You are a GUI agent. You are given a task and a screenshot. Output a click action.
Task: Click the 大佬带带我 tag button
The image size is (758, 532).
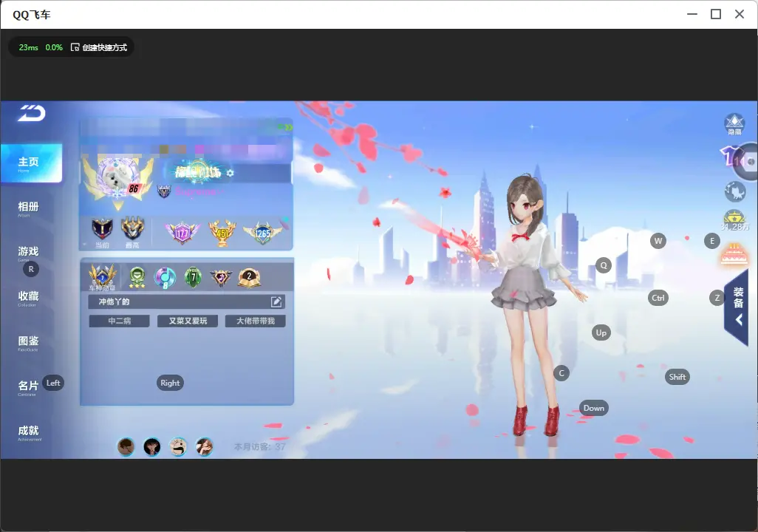(x=255, y=321)
